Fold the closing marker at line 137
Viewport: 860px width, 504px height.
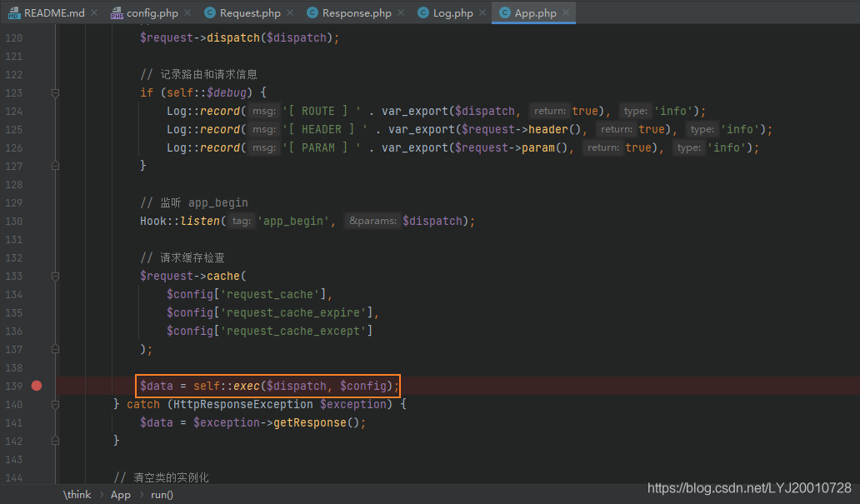point(55,349)
